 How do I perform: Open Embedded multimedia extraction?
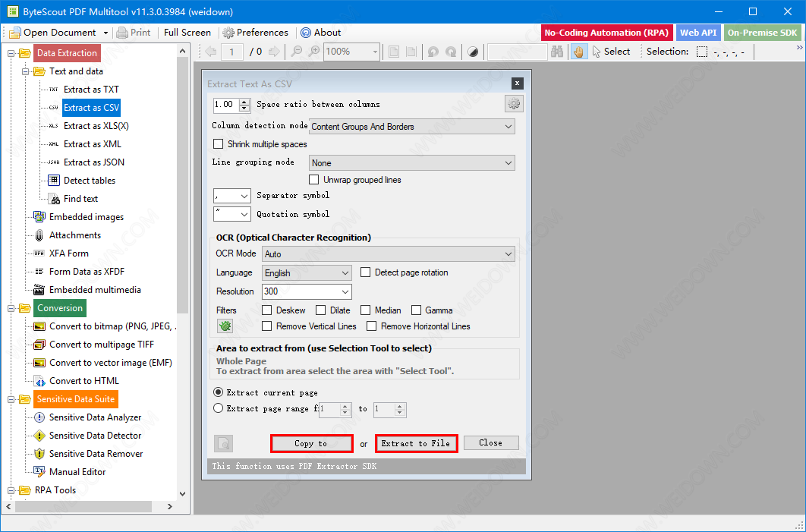[95, 290]
